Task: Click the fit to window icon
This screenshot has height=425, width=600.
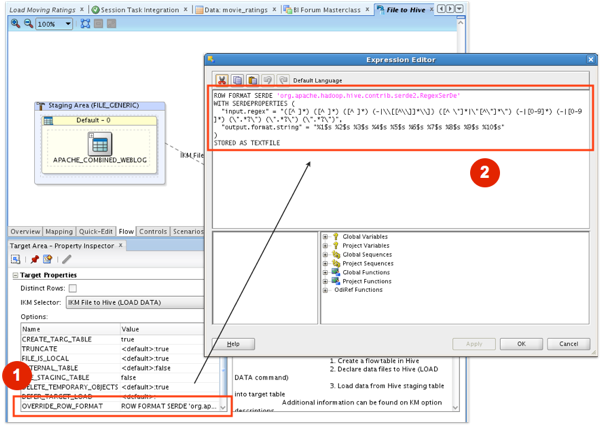Action: click(85, 24)
